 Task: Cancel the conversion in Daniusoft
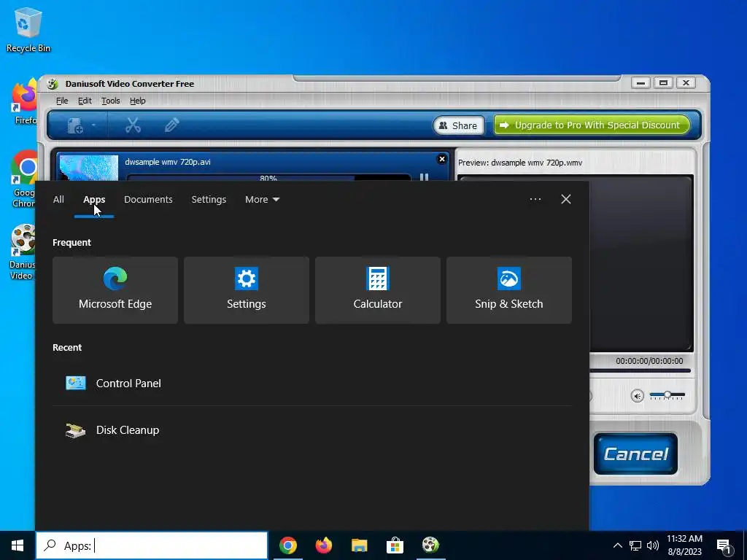[635, 454]
